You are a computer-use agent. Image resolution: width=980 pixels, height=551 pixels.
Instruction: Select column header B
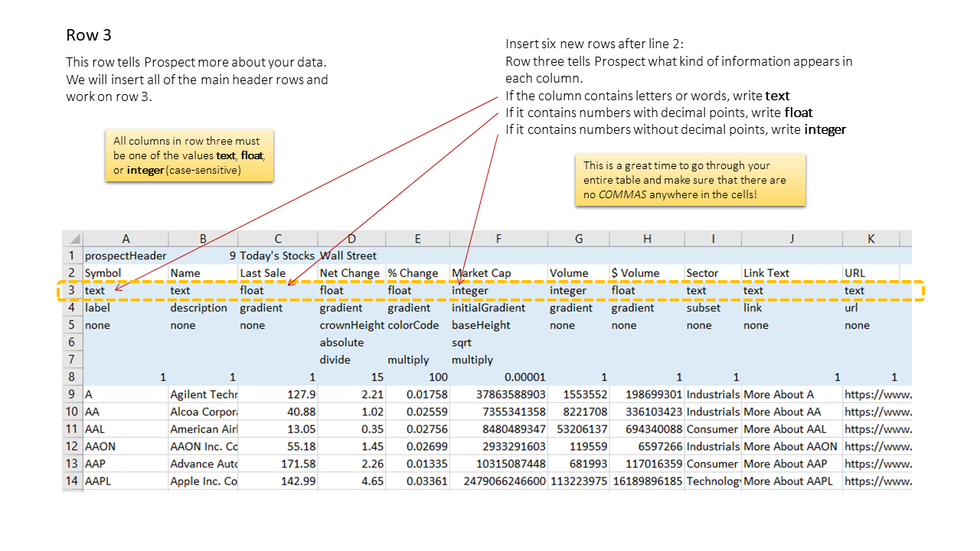(x=203, y=239)
